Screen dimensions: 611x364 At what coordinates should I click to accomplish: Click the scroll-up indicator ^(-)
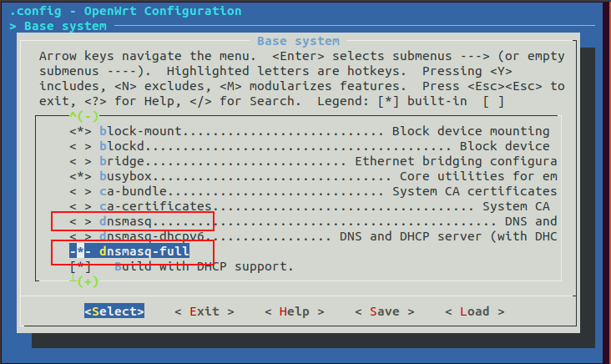[x=83, y=116]
